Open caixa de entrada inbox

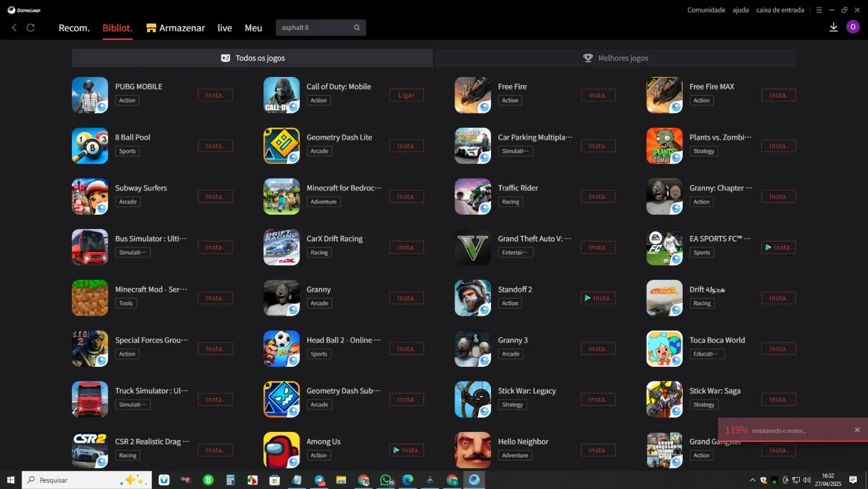tap(780, 10)
